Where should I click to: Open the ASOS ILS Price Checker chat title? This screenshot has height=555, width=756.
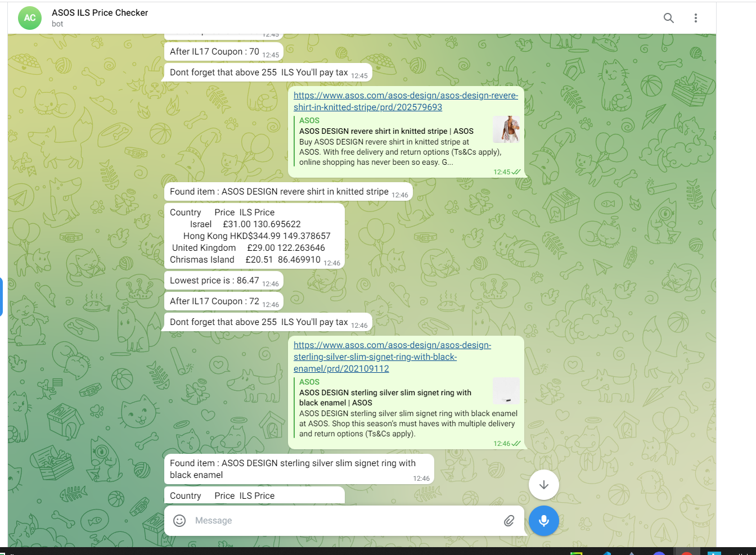100,12
